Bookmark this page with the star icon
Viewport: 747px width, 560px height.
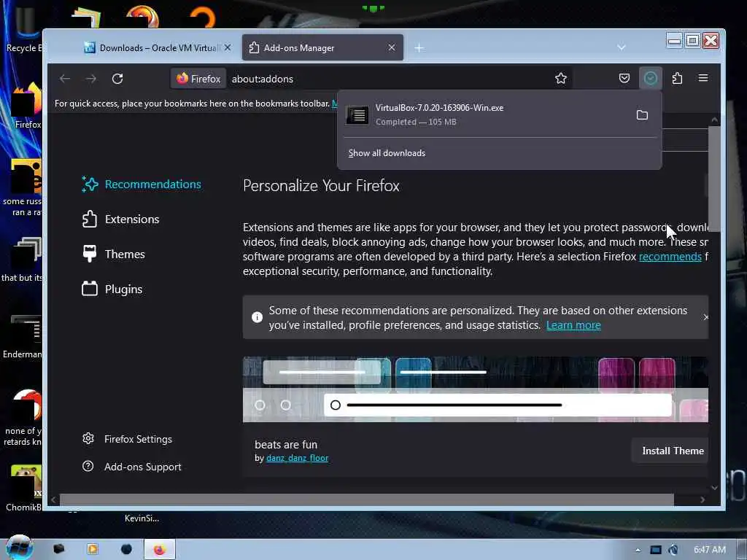tap(561, 78)
